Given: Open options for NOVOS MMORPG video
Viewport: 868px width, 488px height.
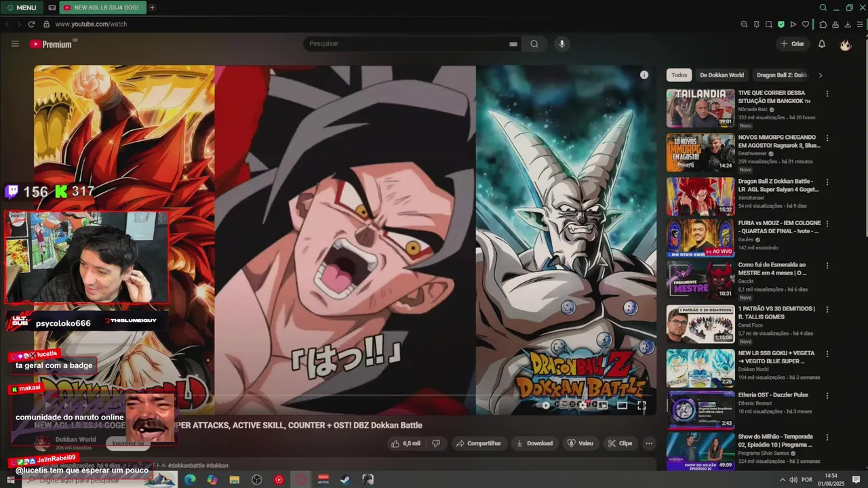Looking at the screenshot, I should pyautogui.click(x=827, y=138).
